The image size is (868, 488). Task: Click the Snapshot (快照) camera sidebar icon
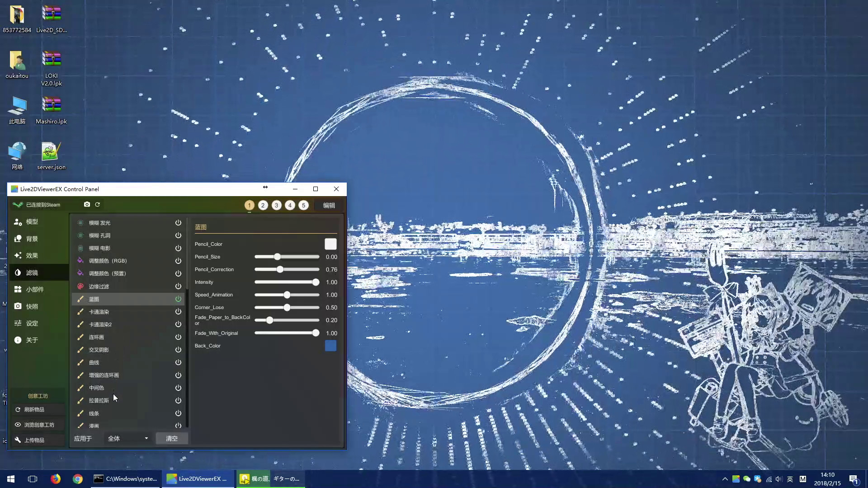(32, 306)
